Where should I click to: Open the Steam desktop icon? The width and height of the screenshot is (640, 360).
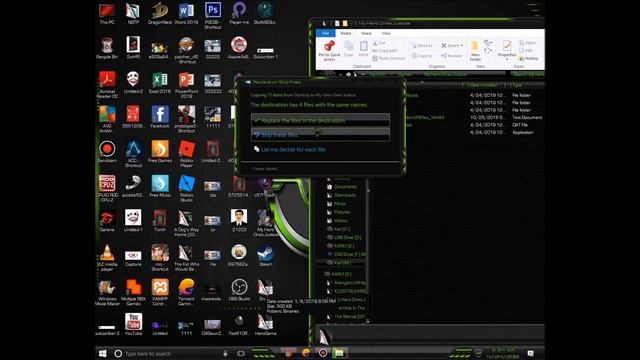tap(265, 256)
